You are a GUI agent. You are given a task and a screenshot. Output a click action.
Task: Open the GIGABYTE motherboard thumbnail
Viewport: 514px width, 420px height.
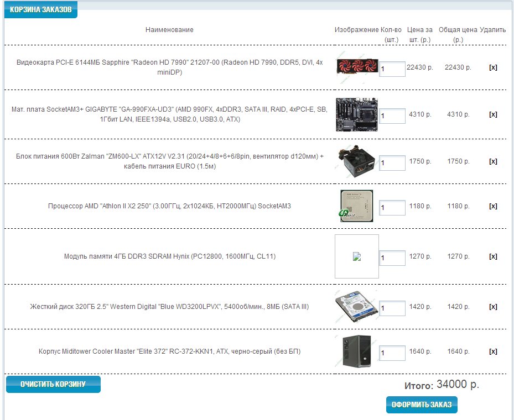(357, 114)
